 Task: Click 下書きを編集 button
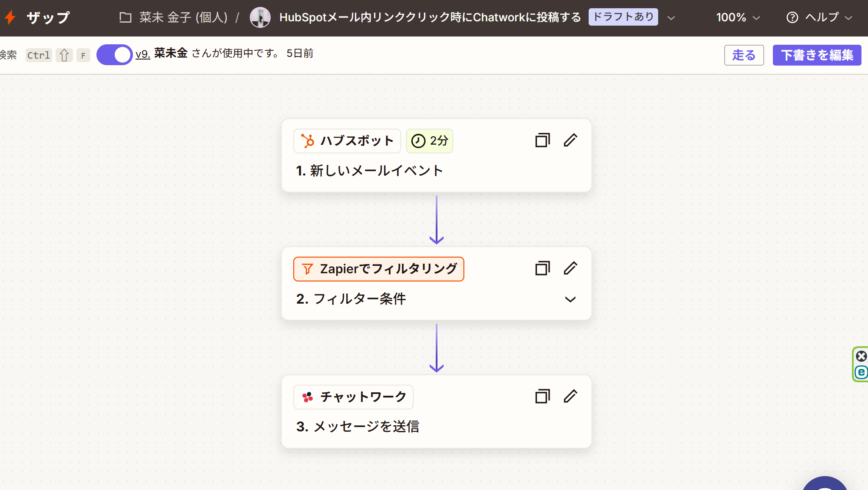click(x=817, y=55)
